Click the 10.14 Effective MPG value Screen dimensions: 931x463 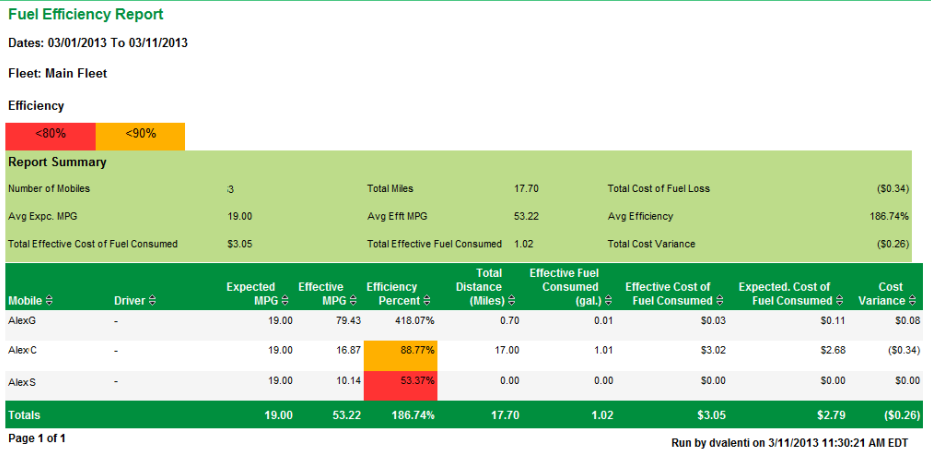click(349, 381)
